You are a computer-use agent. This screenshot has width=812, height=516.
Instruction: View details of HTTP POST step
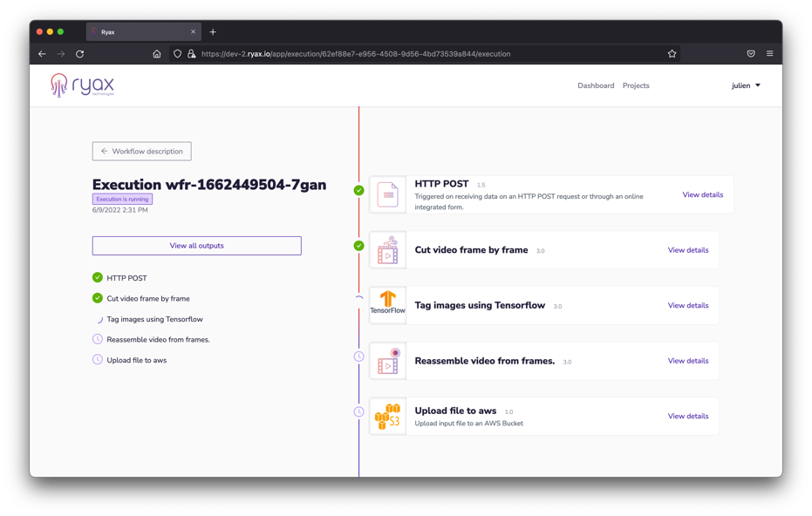(x=702, y=195)
